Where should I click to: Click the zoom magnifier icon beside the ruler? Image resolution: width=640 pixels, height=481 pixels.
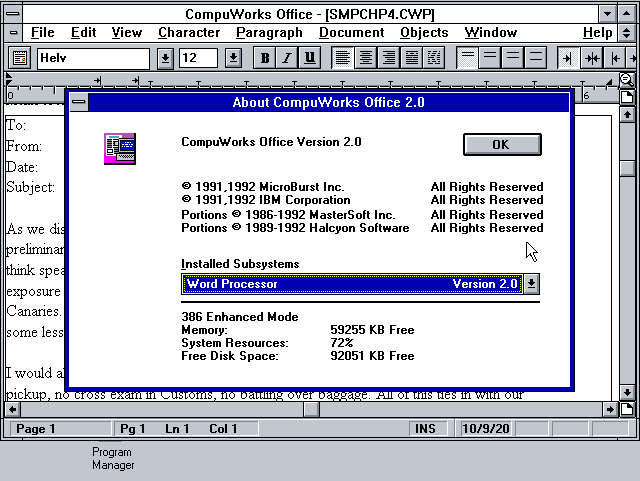coord(627,80)
